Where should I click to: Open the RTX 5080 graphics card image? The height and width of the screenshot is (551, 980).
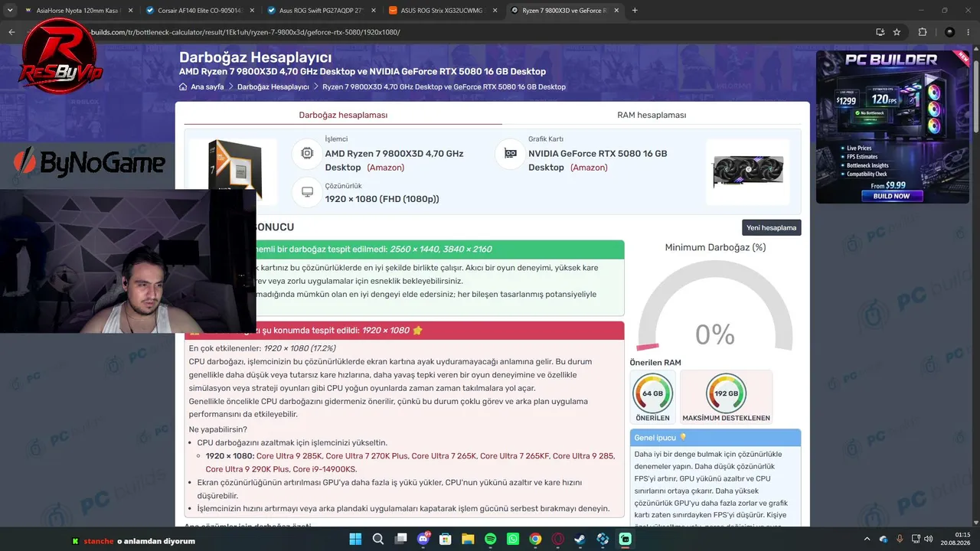point(748,171)
